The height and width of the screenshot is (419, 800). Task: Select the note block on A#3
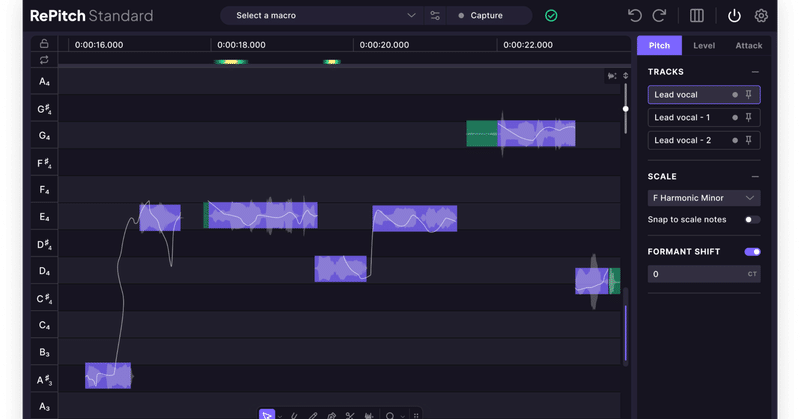click(108, 376)
